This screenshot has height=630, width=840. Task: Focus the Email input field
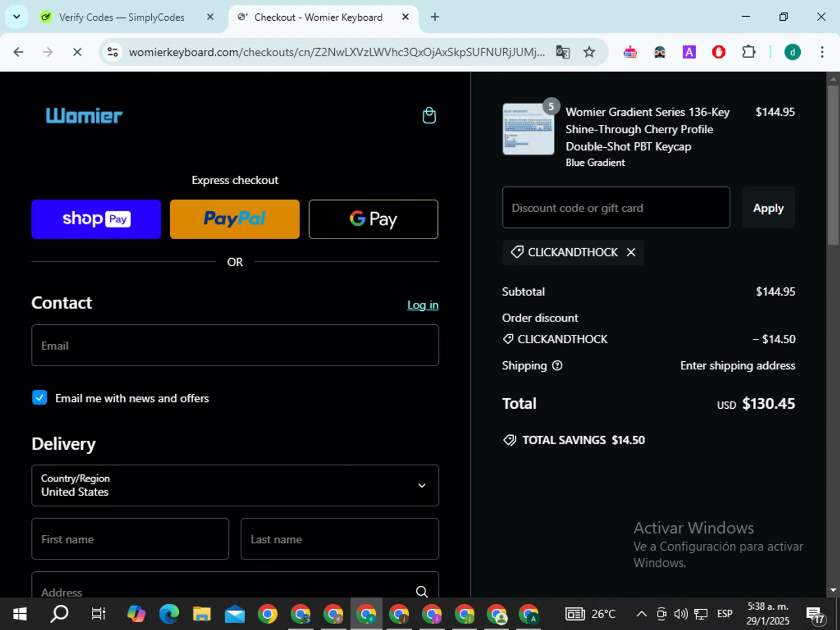pyautogui.click(x=235, y=346)
